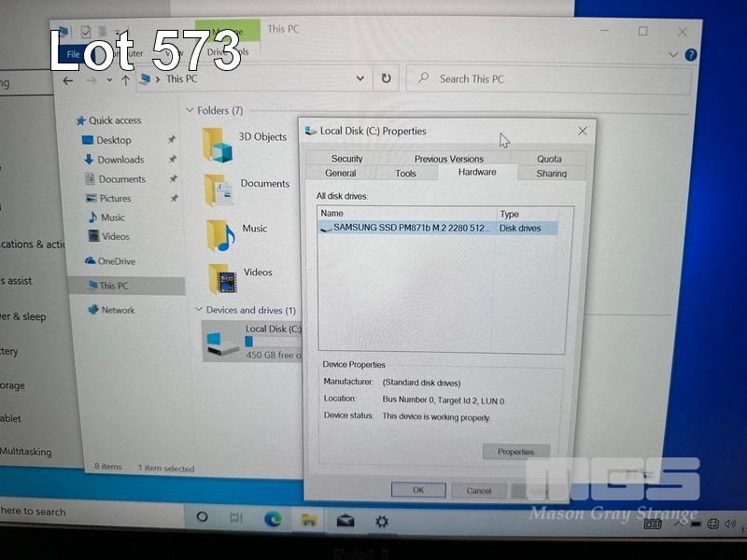Screen dimensions: 747x560
Task: Click Cancel in the Properties dialog
Action: 478,490
